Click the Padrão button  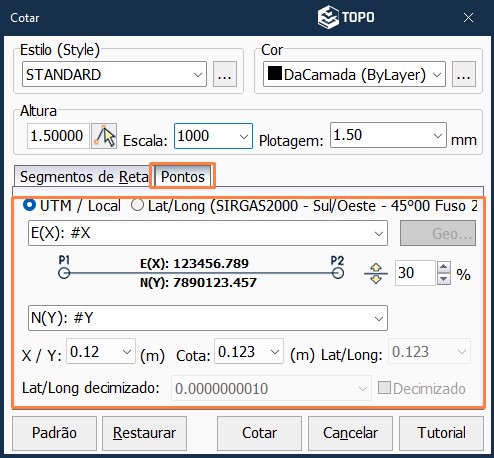54,433
